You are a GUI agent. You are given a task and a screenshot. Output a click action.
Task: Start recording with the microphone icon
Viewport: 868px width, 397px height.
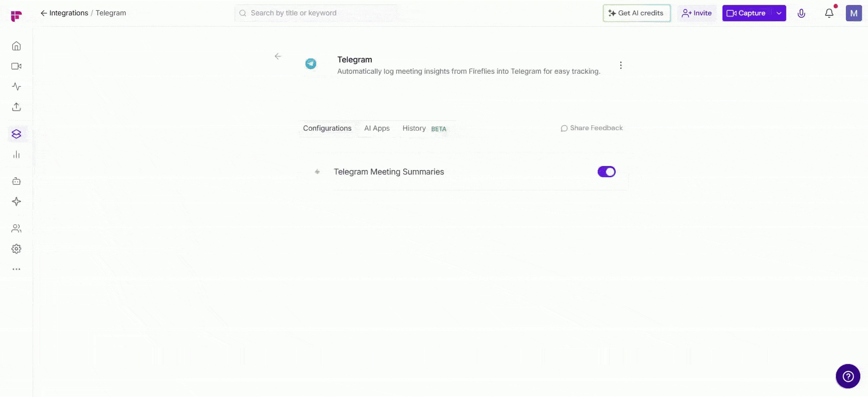tap(802, 13)
